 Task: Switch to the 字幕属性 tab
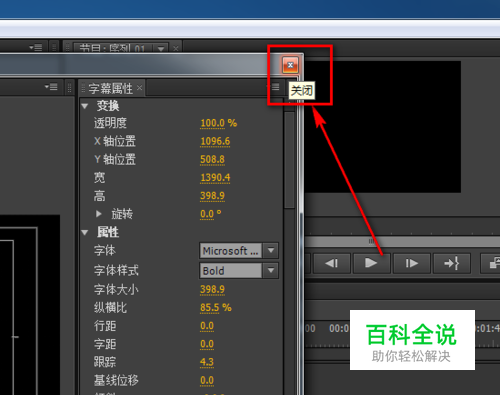(111, 88)
